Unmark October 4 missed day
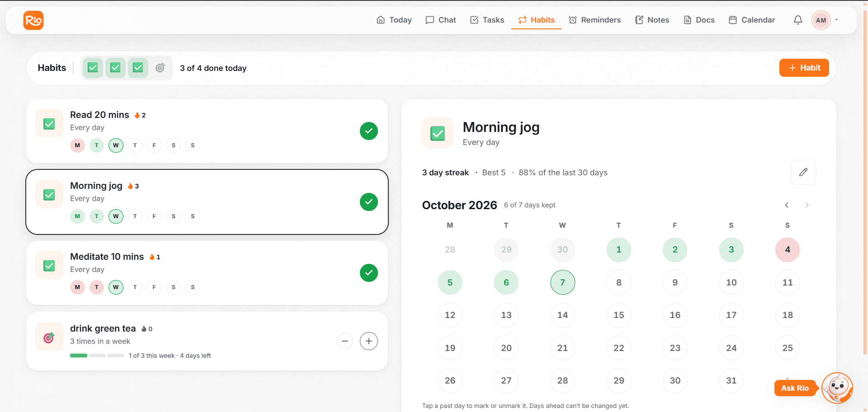868x412 pixels. 788,250
